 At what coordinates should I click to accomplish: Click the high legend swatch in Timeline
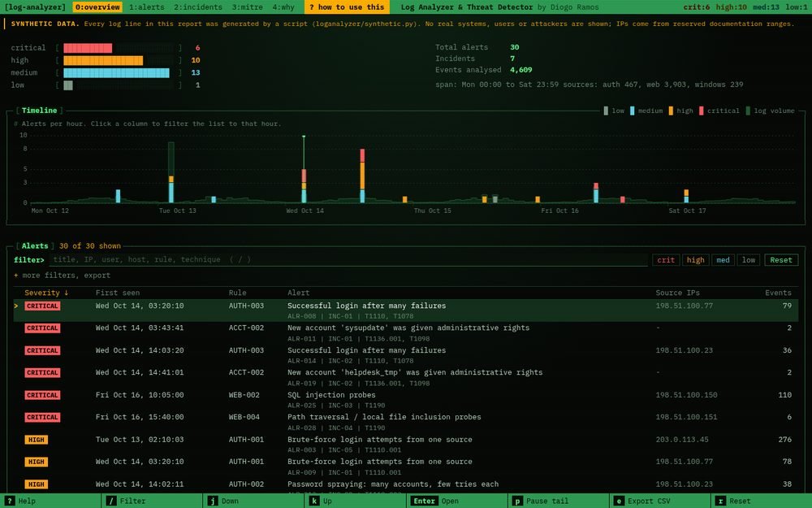pos(671,111)
